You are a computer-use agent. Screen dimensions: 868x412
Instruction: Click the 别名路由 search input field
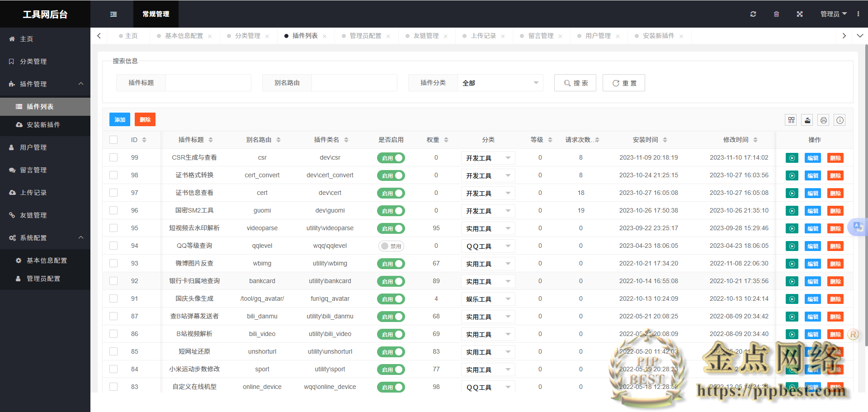pos(354,83)
